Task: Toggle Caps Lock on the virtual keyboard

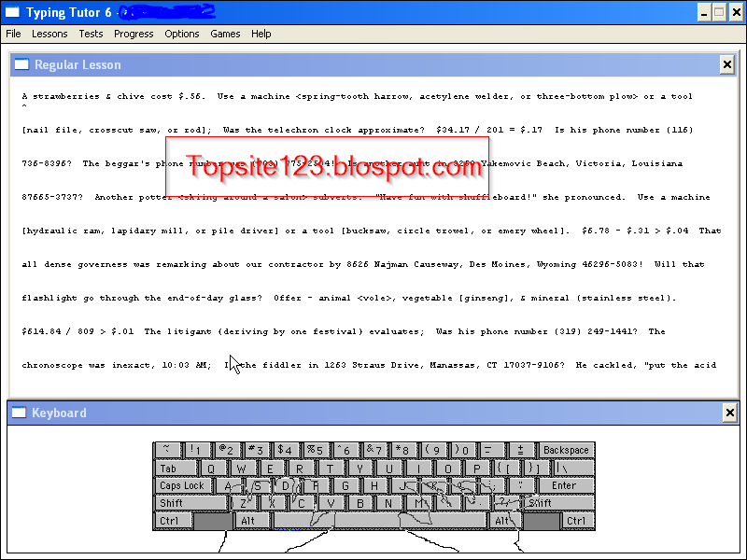Action: pos(181,485)
